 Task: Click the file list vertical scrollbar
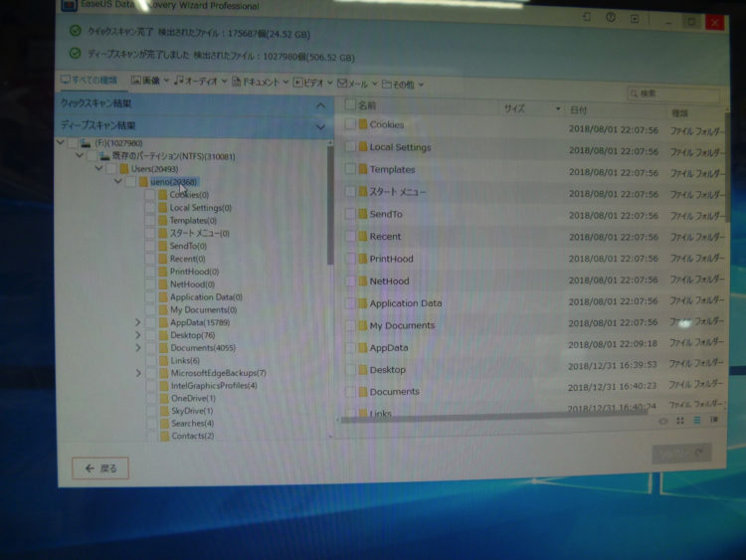coord(727,166)
